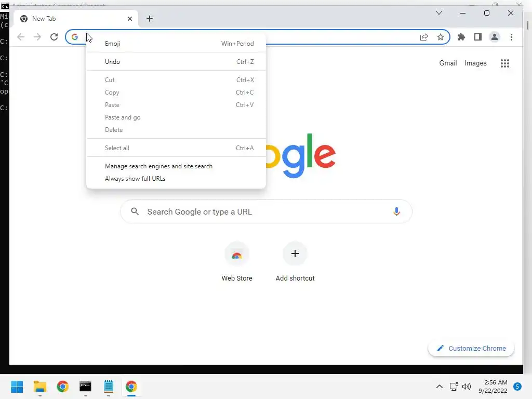Reload the current page
The image size is (532, 399).
[54, 37]
